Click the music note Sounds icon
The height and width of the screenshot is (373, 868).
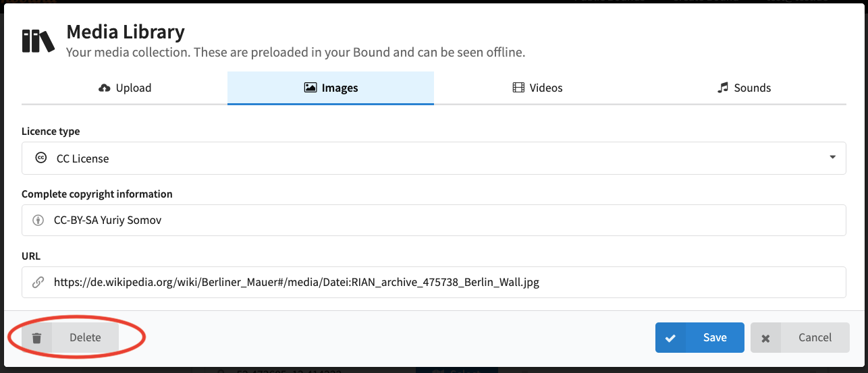coord(723,88)
